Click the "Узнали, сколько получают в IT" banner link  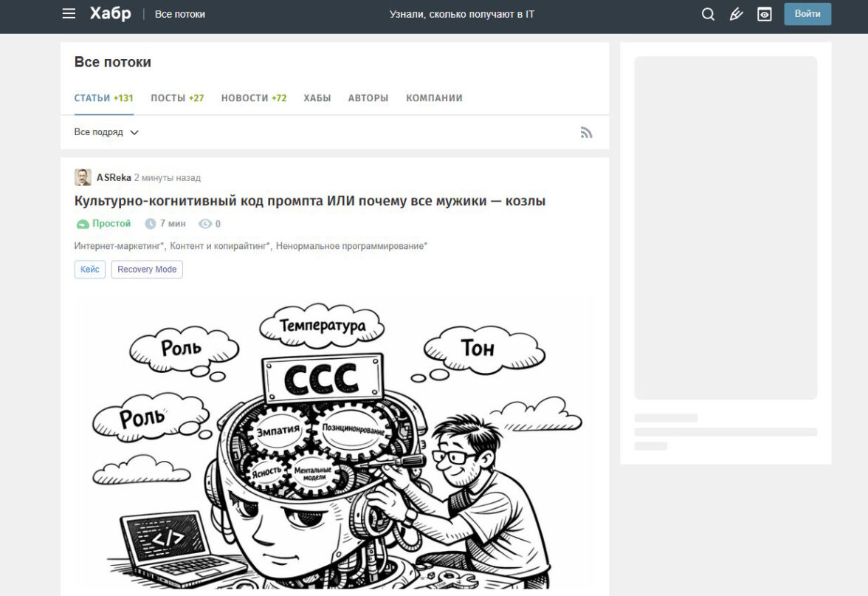click(x=462, y=14)
